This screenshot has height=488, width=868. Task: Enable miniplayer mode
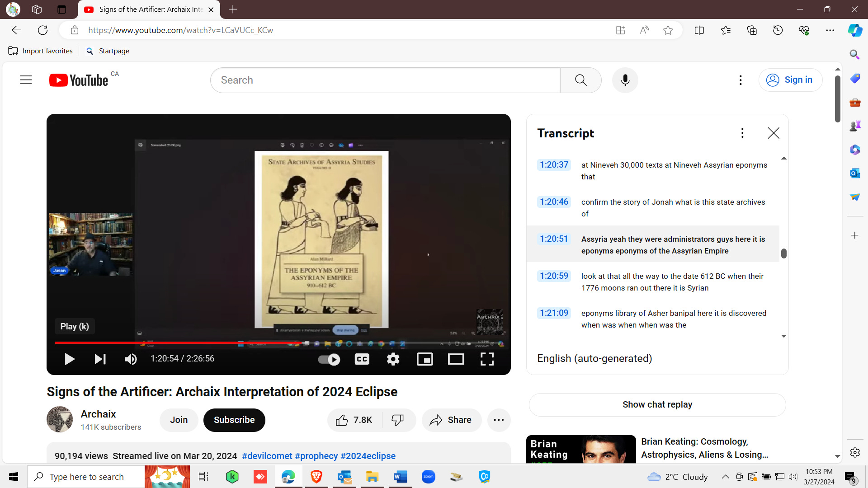(x=425, y=359)
